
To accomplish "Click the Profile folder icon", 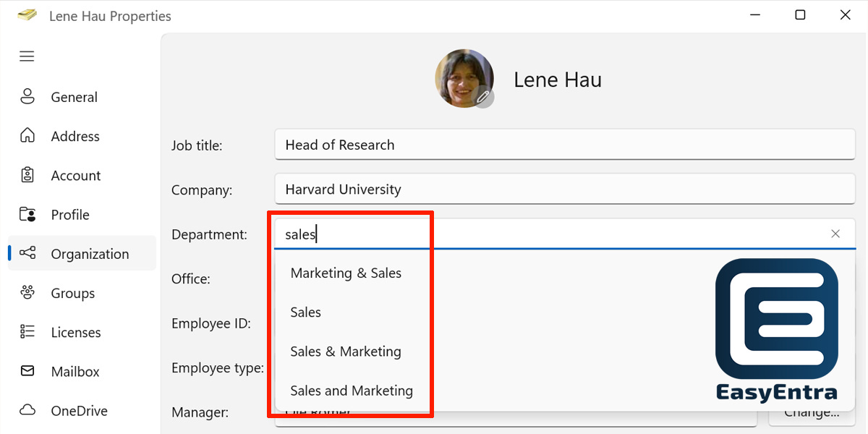I will tap(27, 214).
